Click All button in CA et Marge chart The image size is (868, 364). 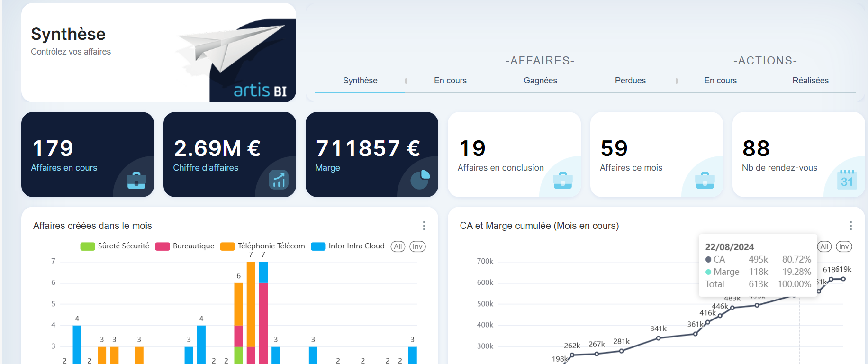click(x=824, y=246)
